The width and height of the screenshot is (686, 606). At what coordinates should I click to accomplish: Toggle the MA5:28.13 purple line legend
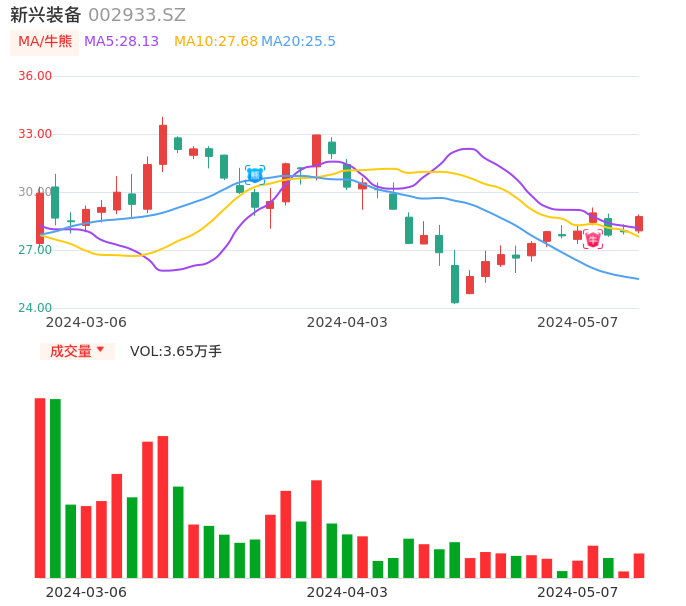121,42
